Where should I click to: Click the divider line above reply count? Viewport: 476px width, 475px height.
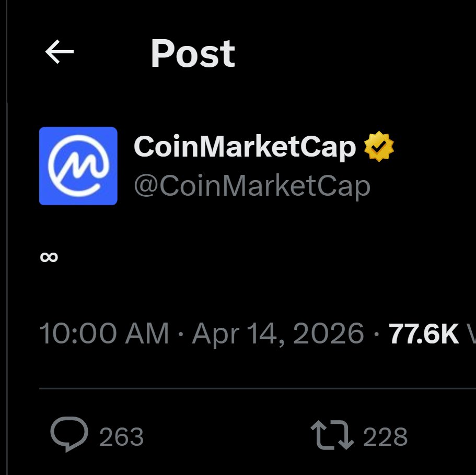(256, 388)
